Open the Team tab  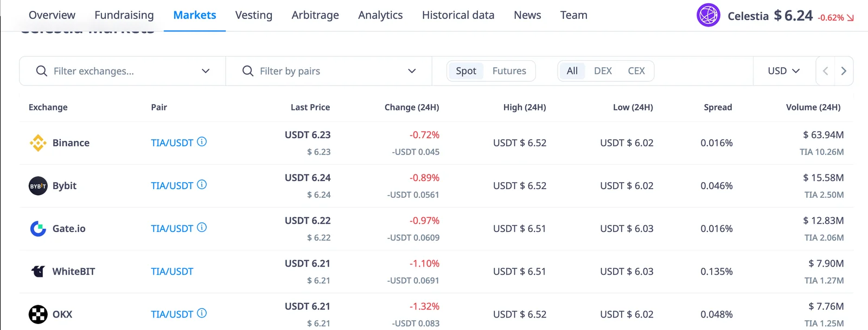pos(574,15)
